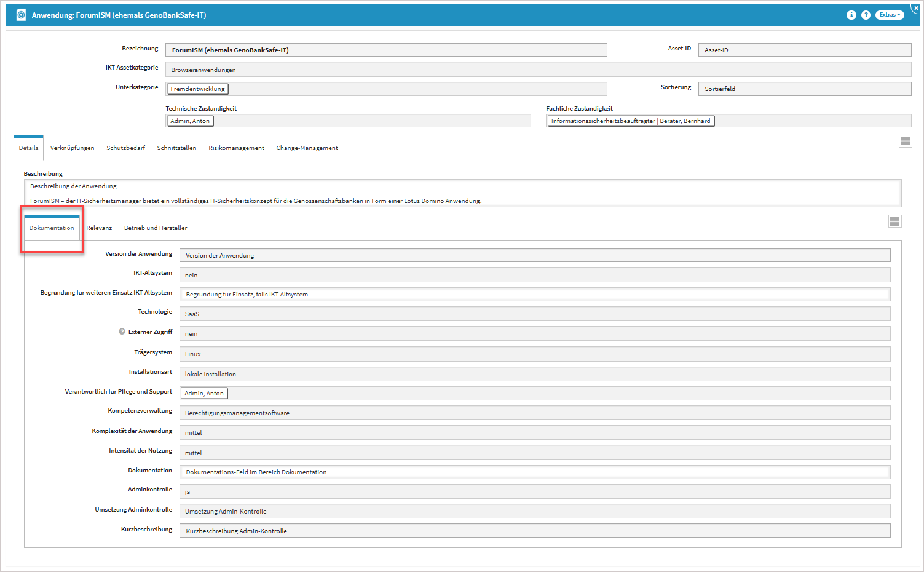Screen dimensions: 924x572
Task: Click the application icon in the title bar
Action: click(21, 15)
